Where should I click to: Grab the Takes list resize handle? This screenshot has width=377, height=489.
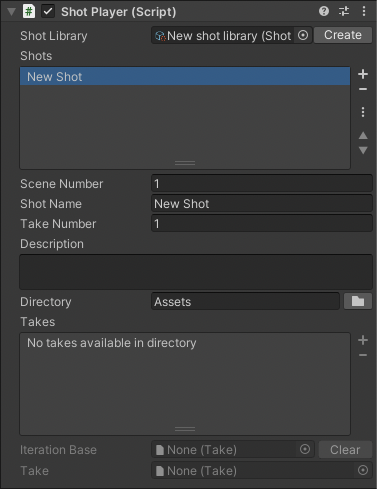[185, 429]
